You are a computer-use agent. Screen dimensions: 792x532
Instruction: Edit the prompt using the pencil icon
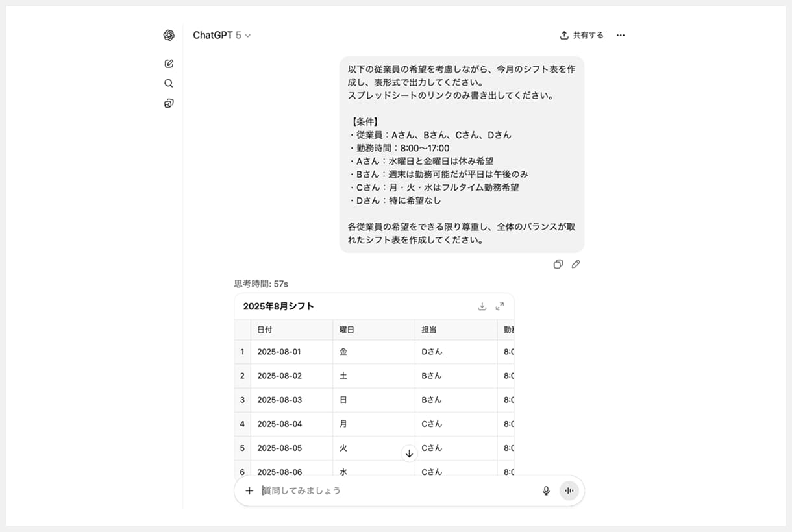click(x=576, y=264)
